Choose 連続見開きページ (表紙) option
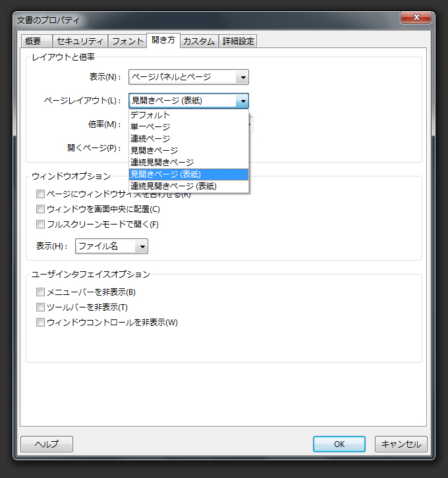The image size is (448, 478). coord(188,186)
